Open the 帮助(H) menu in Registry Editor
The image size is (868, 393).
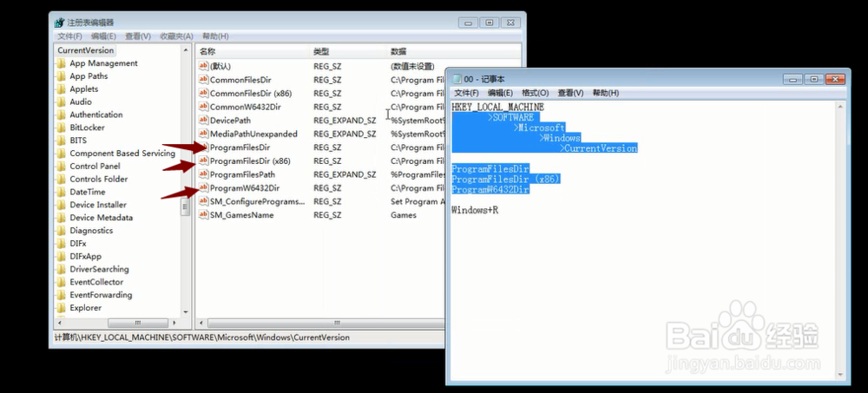point(215,36)
